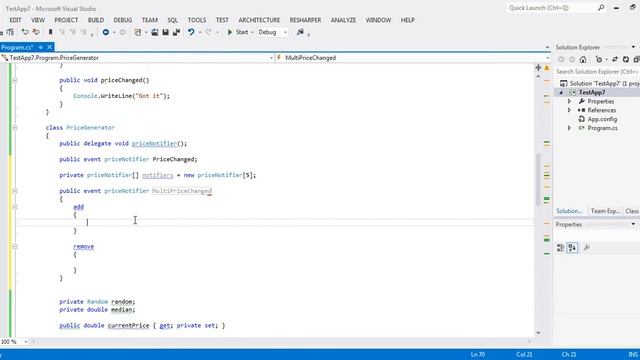The width and height of the screenshot is (640, 360).
Task: Open the ARCHITECTURE menu
Action: [x=259, y=20]
